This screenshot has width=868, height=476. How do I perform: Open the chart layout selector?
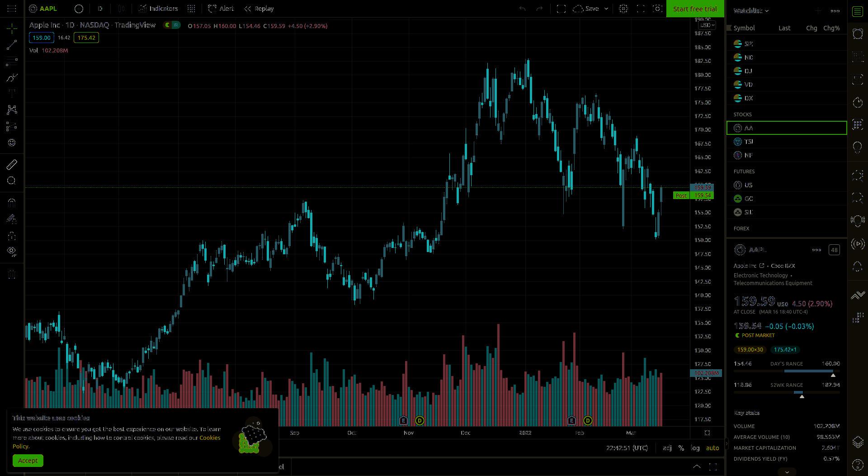pyautogui.click(x=561, y=9)
